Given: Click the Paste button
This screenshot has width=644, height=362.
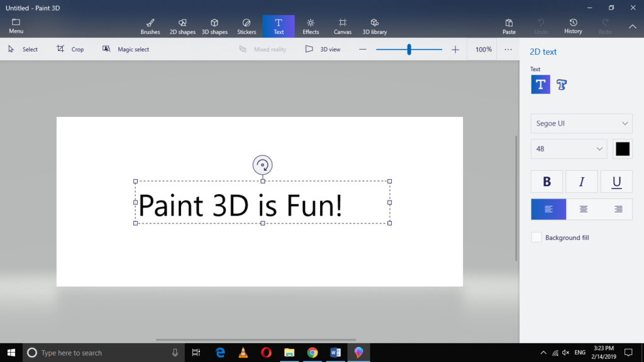Looking at the screenshot, I should [509, 26].
